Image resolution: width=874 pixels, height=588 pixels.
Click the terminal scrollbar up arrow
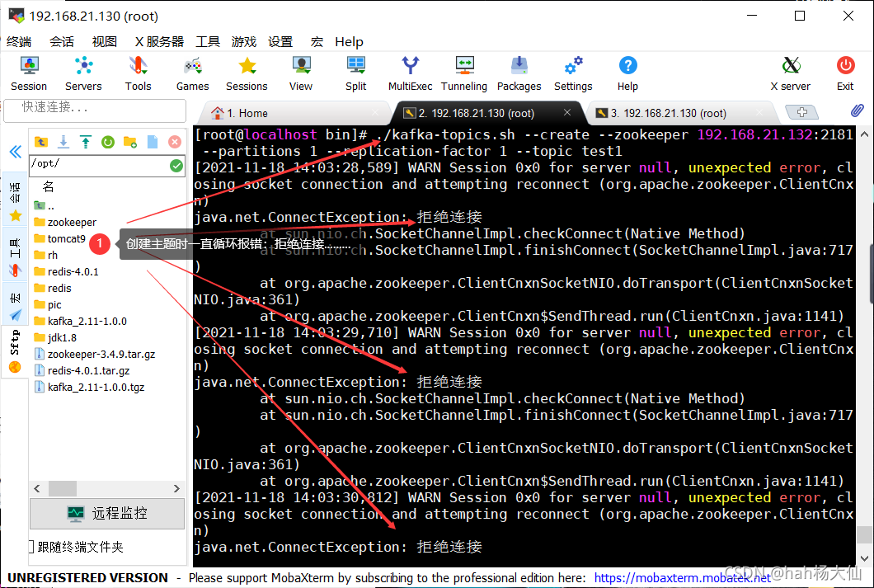tap(864, 134)
